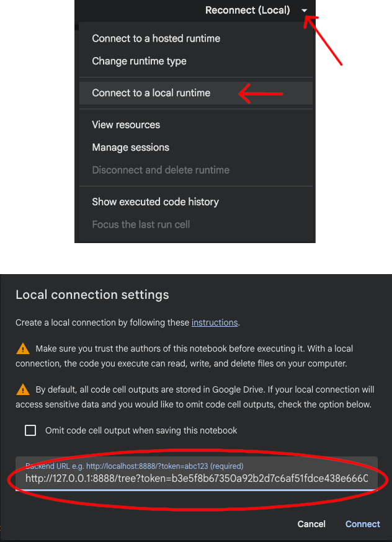The height and width of the screenshot is (542, 392).
Task: Enable omit code cell output checkbox
Action: (30, 430)
